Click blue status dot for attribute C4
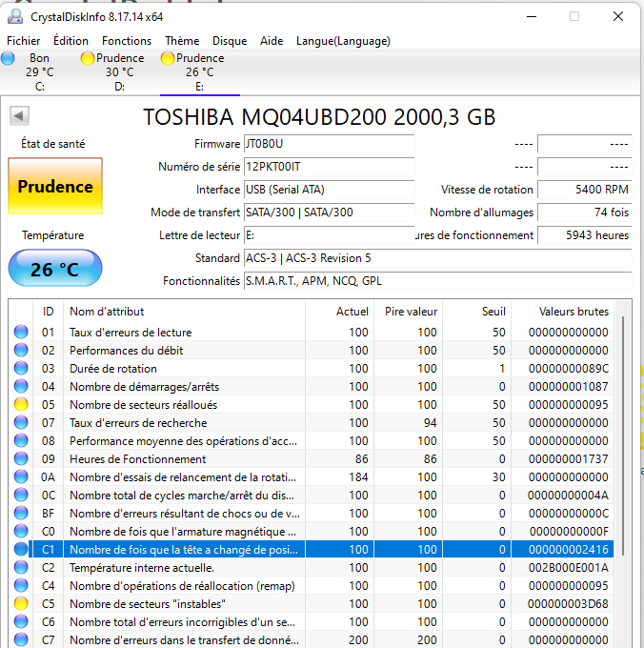The height and width of the screenshot is (648, 644). click(21, 586)
